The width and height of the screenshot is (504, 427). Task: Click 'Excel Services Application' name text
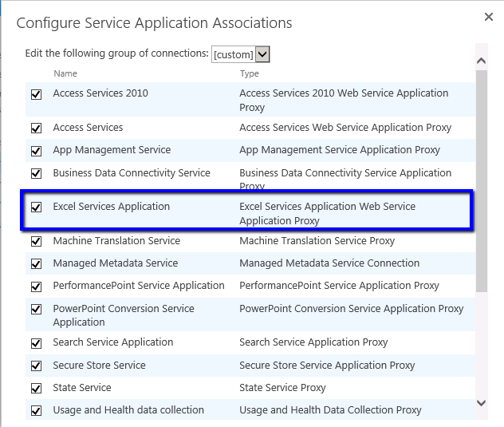point(111,206)
